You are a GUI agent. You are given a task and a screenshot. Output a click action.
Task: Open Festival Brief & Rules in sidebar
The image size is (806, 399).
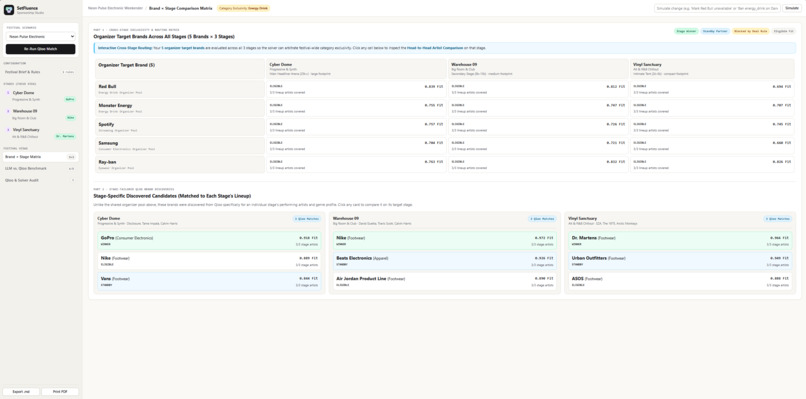(41, 72)
